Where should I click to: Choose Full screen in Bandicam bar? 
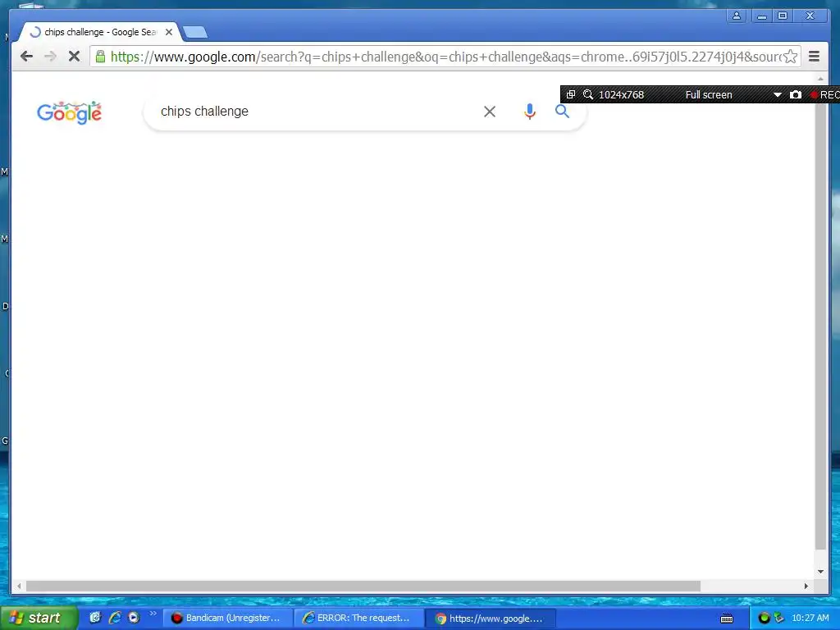[x=708, y=95]
